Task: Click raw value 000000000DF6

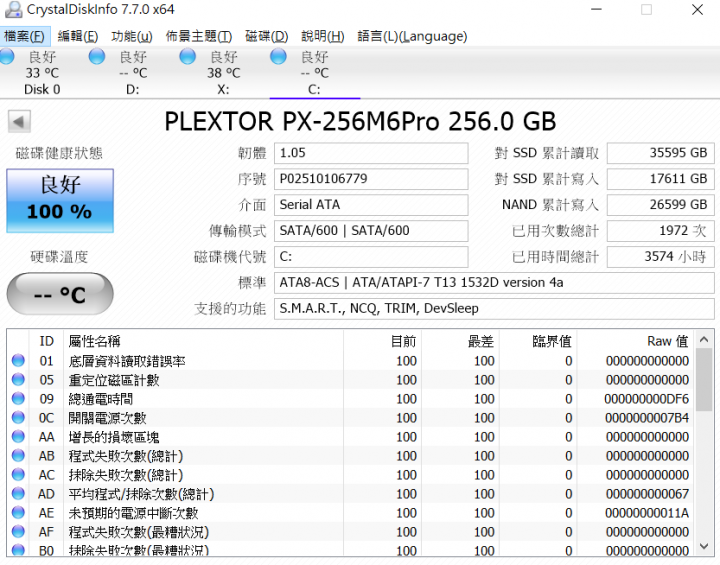Action: (647, 399)
